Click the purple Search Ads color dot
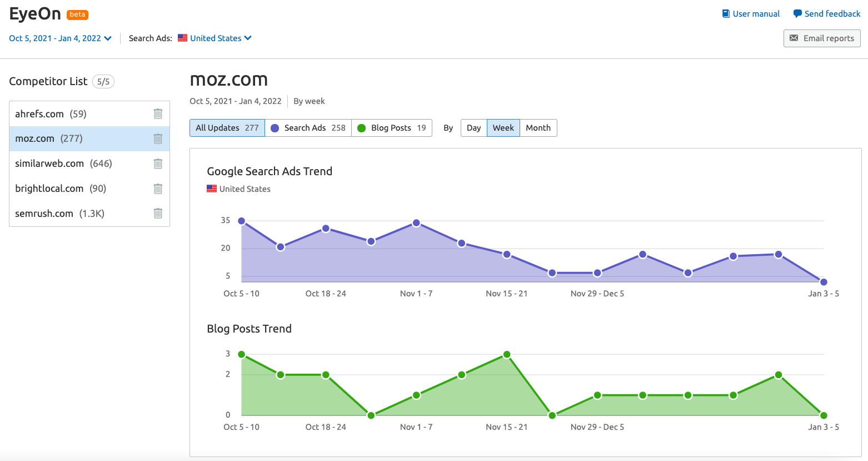 point(275,128)
